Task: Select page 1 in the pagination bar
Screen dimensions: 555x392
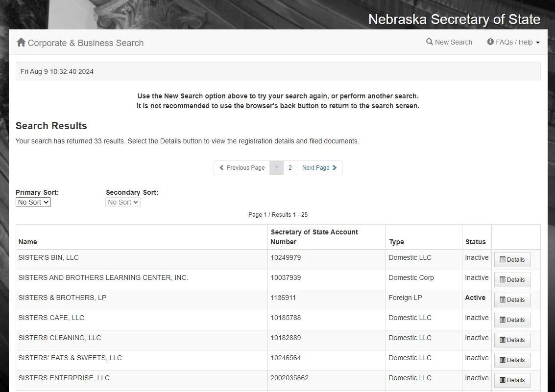Action: [x=277, y=167]
